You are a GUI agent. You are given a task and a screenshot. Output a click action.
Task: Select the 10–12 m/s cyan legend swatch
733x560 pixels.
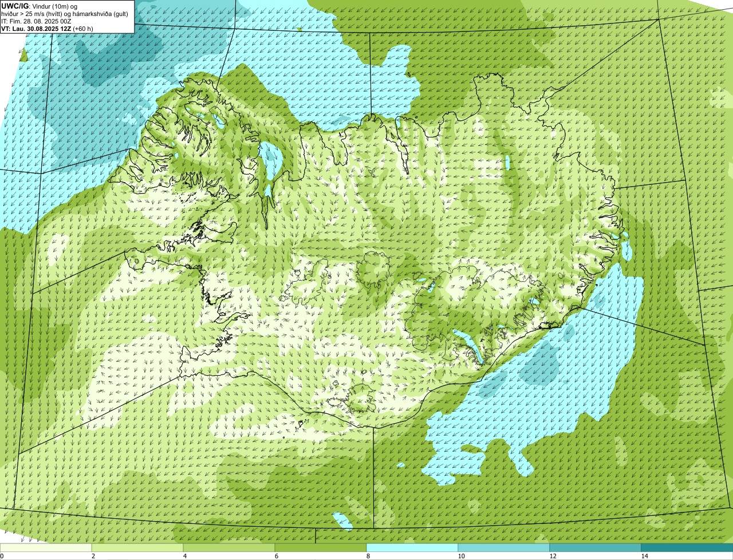504,547
